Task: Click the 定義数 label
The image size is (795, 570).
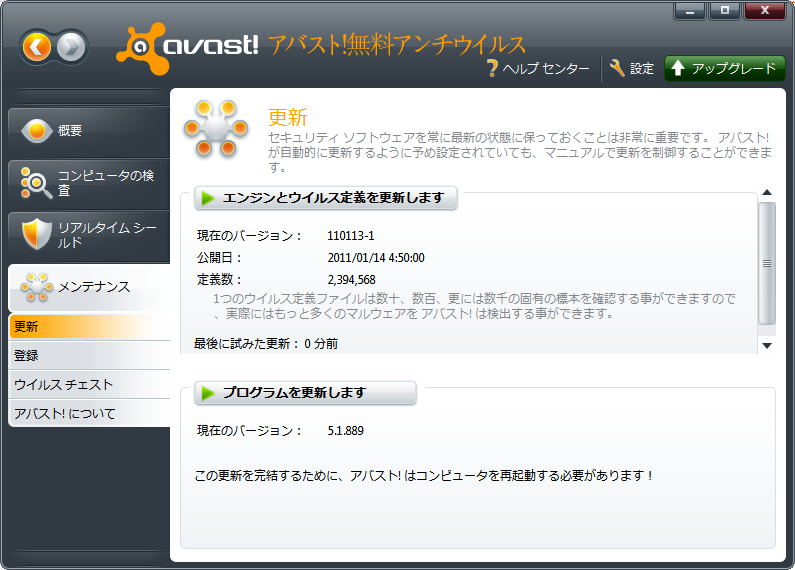Action: [219, 280]
